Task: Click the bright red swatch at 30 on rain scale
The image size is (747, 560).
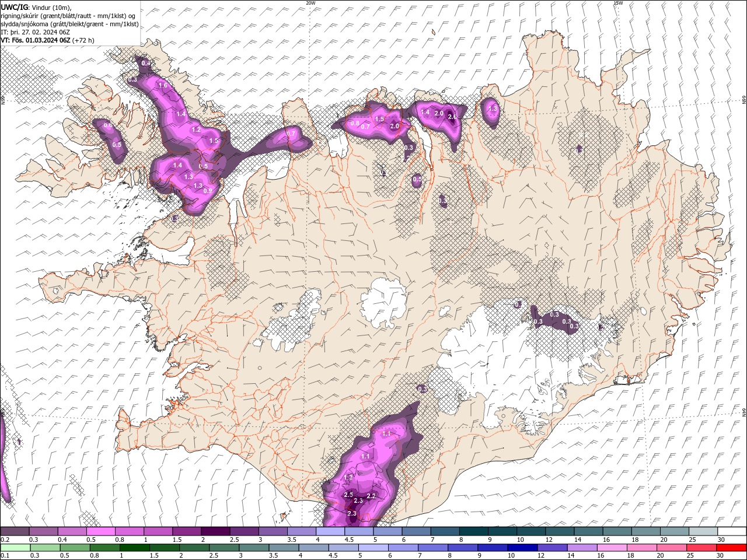Action: 731,548
